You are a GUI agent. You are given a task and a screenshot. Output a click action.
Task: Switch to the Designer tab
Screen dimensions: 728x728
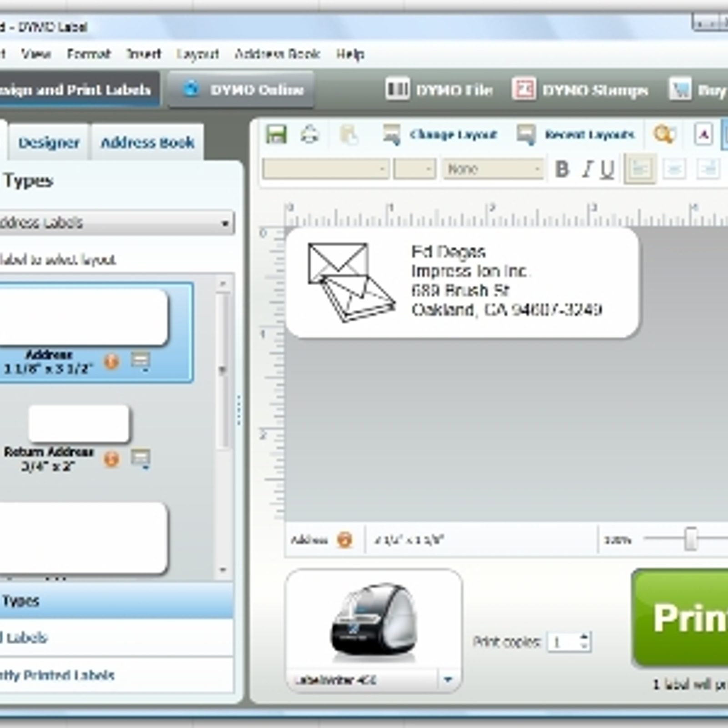click(x=49, y=143)
